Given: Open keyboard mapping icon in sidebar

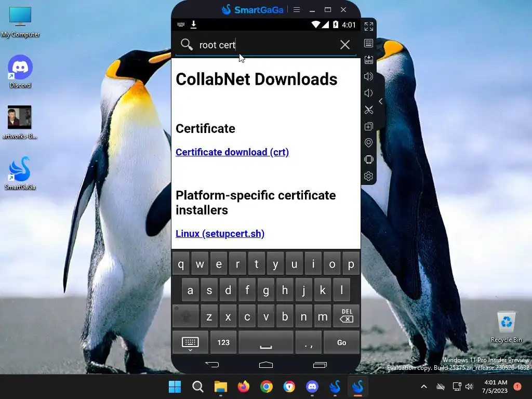Looking at the screenshot, I should [368, 43].
